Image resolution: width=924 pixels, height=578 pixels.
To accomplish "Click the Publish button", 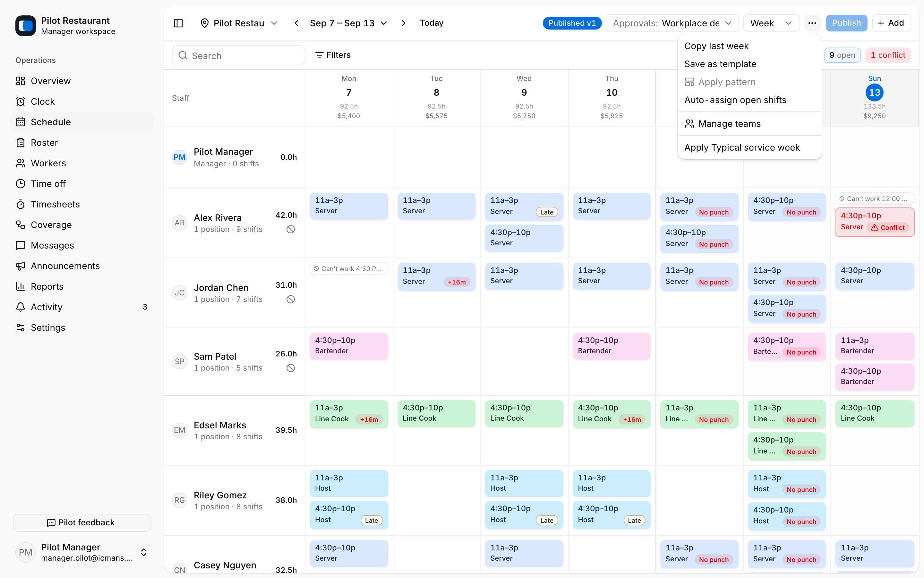I will click(x=846, y=23).
